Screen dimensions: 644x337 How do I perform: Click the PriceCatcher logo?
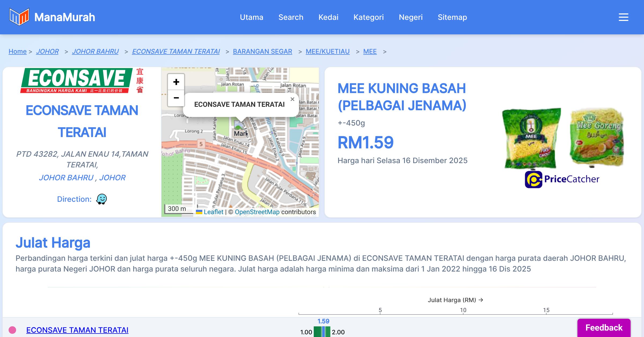(562, 179)
